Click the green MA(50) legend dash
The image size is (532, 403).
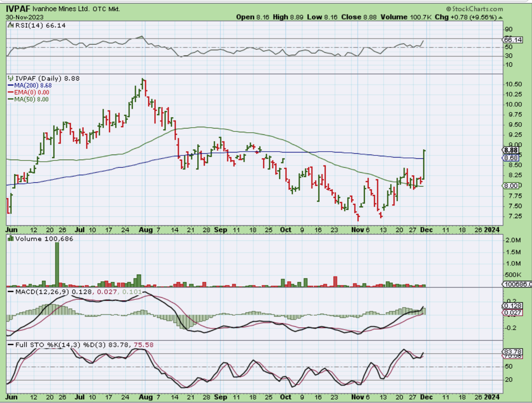tap(11, 99)
